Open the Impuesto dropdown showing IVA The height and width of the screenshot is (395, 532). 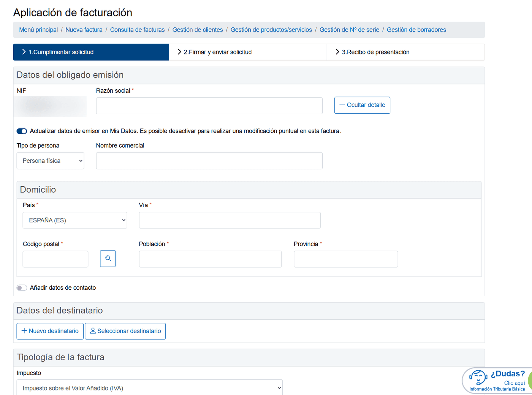tap(150, 387)
